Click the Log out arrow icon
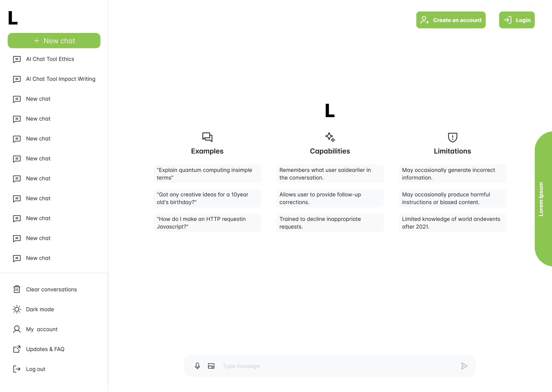This screenshot has width=552, height=392. click(x=17, y=369)
